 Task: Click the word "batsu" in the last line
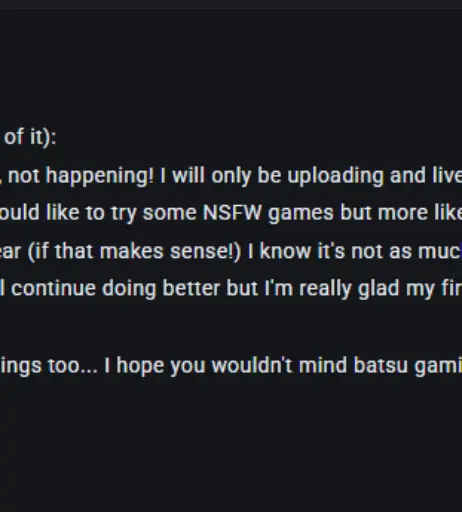tap(381, 366)
